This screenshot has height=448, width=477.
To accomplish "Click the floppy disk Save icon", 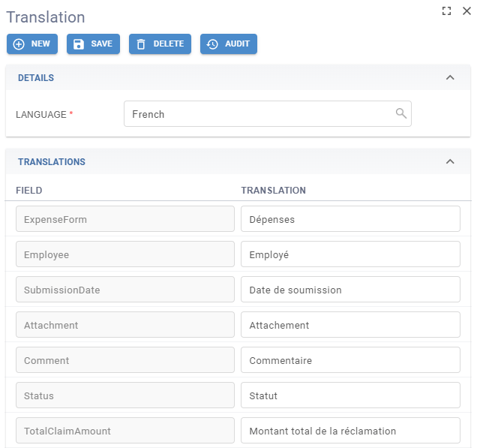I will click(x=79, y=44).
